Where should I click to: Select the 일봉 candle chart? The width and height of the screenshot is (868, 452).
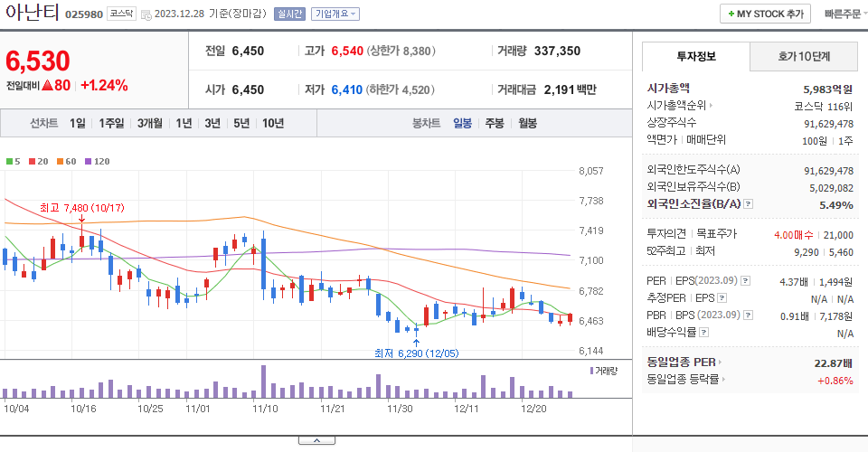(x=462, y=123)
